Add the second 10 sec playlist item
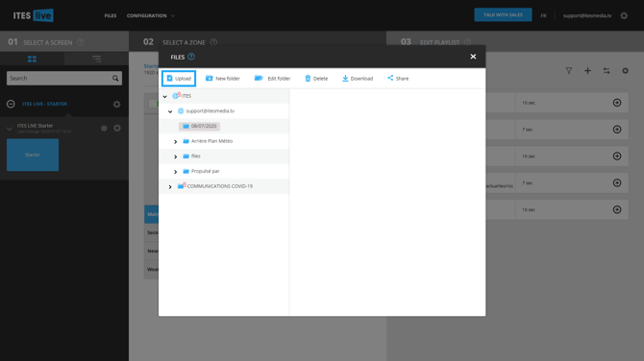 (x=617, y=156)
